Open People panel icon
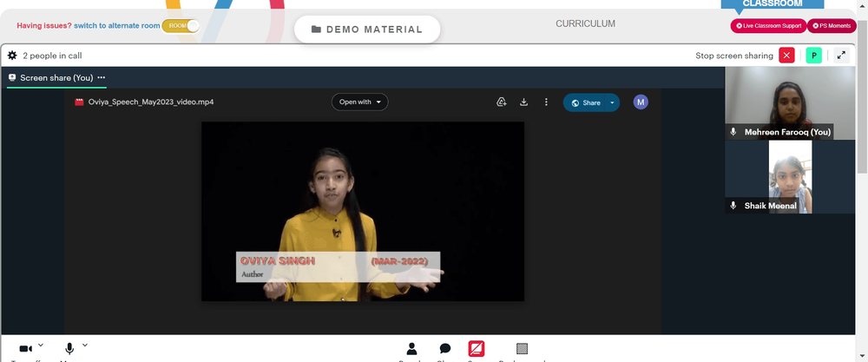Image resolution: width=868 pixels, height=362 pixels. [411, 349]
